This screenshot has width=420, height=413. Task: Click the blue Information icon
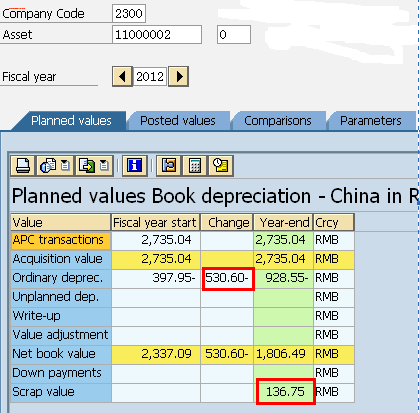[x=135, y=165]
